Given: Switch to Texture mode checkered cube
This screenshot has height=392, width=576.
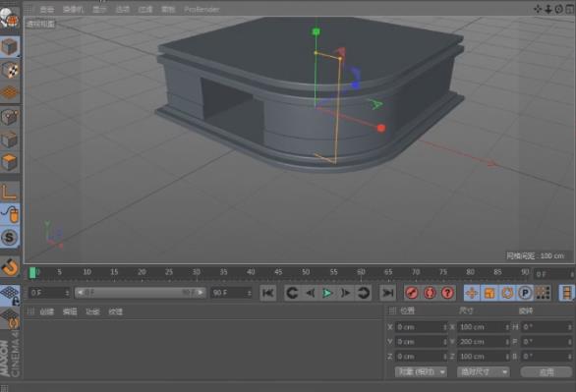Looking at the screenshot, I should [x=10, y=70].
